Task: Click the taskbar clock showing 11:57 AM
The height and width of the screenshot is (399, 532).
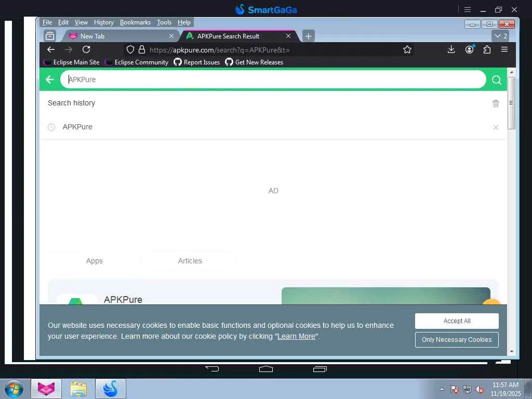Action: click(505, 389)
